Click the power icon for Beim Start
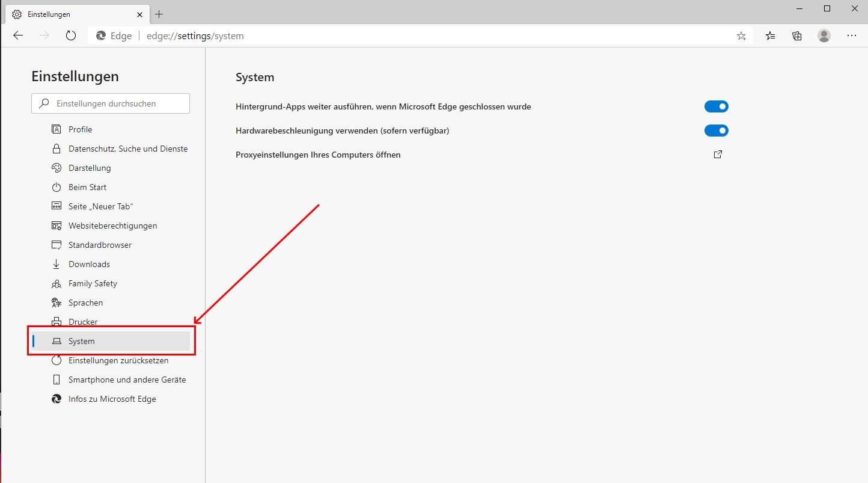Viewport: 868px width, 483px height. coord(57,187)
